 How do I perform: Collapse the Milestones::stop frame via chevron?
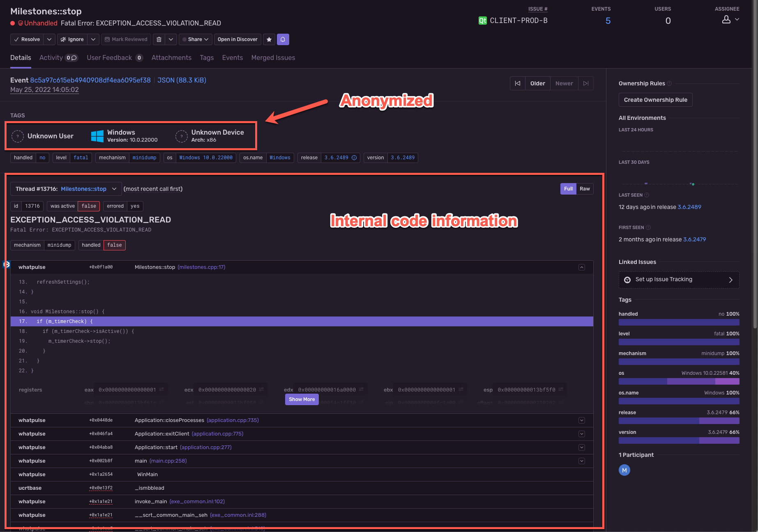pyautogui.click(x=581, y=267)
